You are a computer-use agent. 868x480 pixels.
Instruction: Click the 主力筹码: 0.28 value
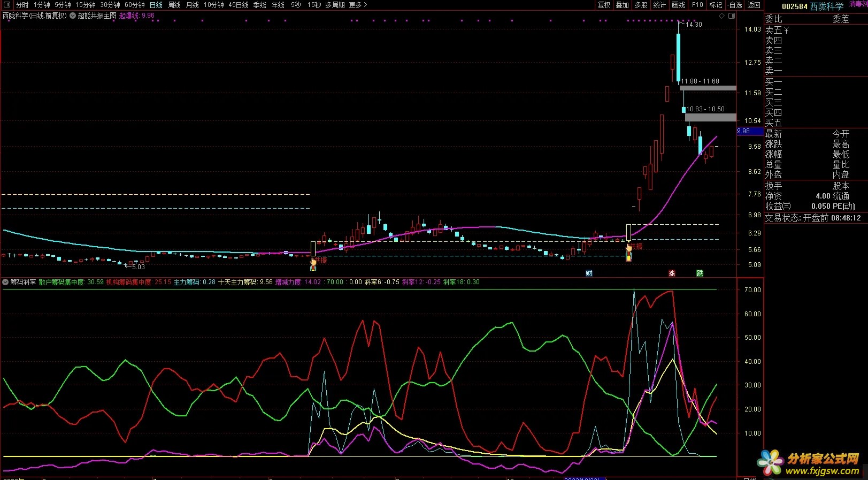[195, 282]
